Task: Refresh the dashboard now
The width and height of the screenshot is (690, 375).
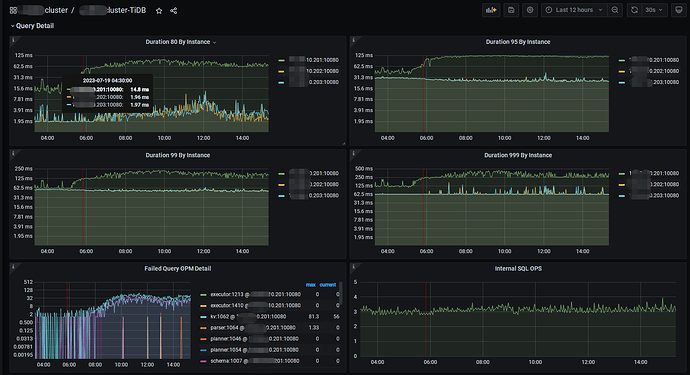Action: 634,10
